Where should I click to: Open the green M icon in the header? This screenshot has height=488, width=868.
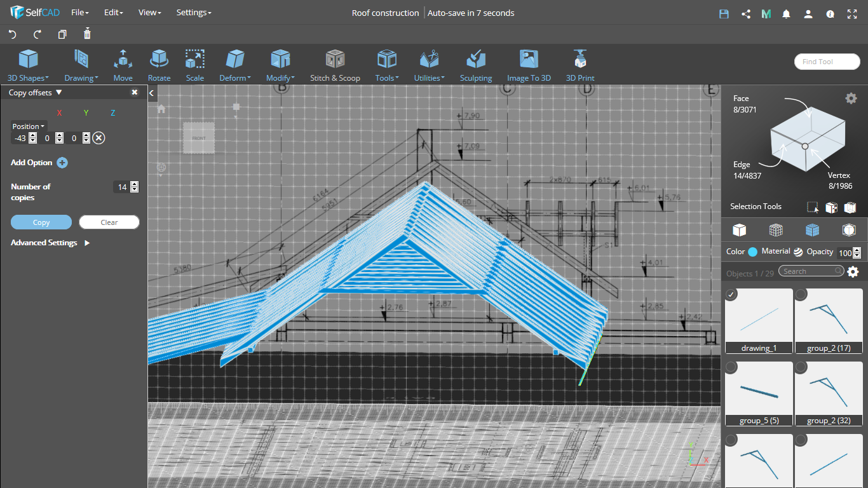(x=766, y=13)
